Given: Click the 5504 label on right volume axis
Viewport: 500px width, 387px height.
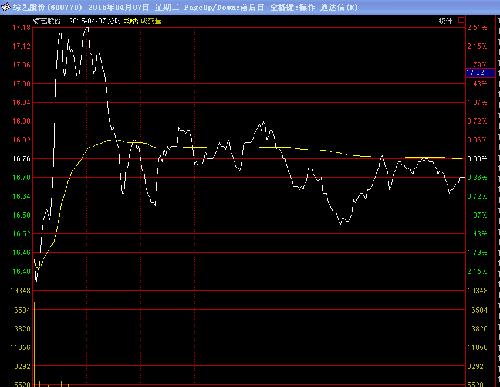Looking at the screenshot, I should [x=479, y=310].
